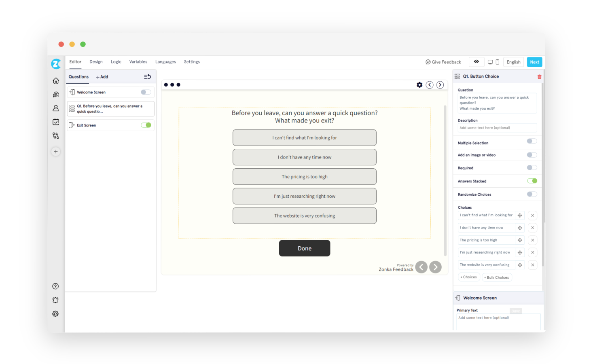The image size is (593, 364).
Task: Click three dots icon in preview toolbar
Action: [172, 85]
